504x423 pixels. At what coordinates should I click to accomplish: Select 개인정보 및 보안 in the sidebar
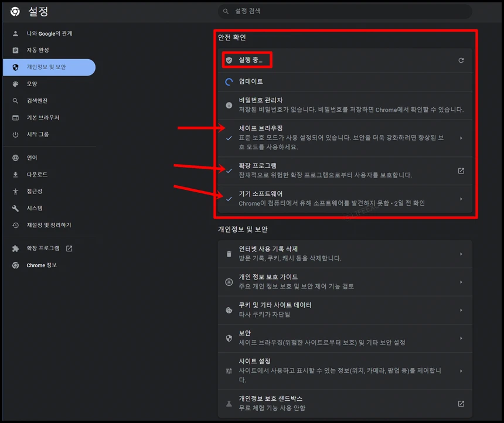click(49, 67)
